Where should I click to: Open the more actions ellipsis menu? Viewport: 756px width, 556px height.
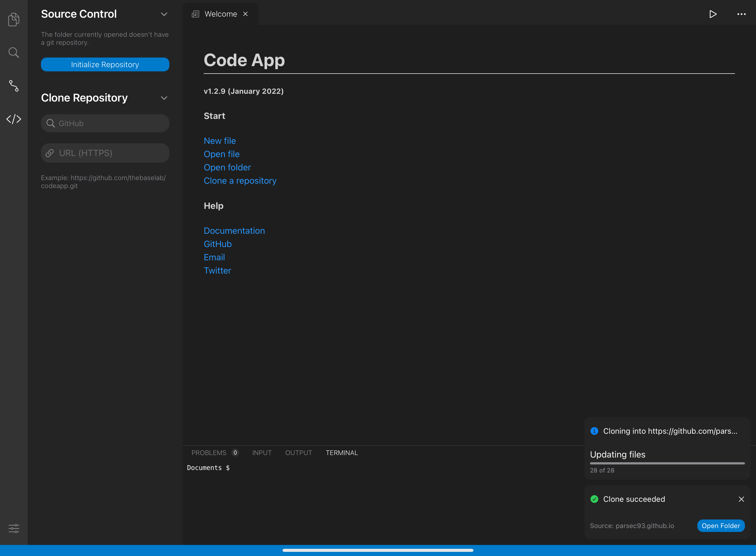(x=742, y=14)
